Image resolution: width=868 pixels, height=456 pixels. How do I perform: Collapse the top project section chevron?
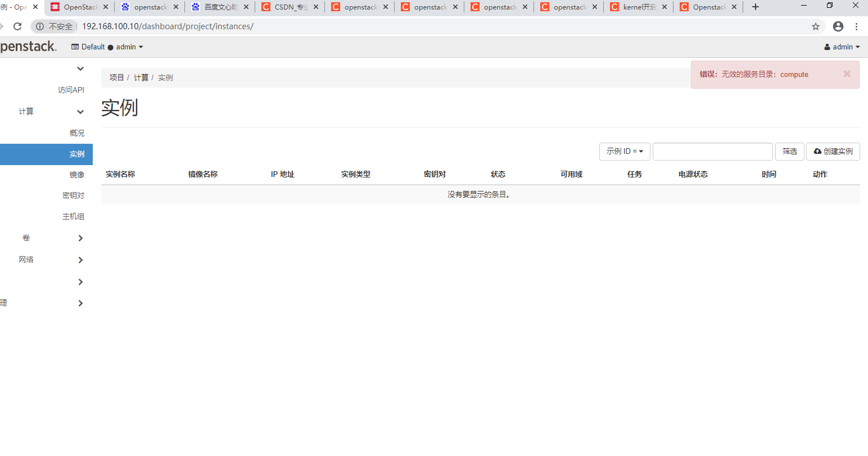point(80,69)
